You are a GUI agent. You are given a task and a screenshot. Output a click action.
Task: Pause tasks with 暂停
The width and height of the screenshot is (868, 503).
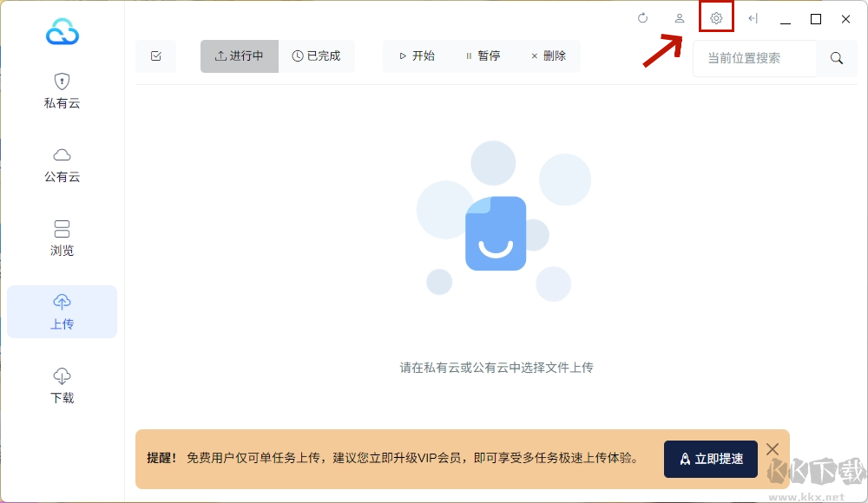483,56
